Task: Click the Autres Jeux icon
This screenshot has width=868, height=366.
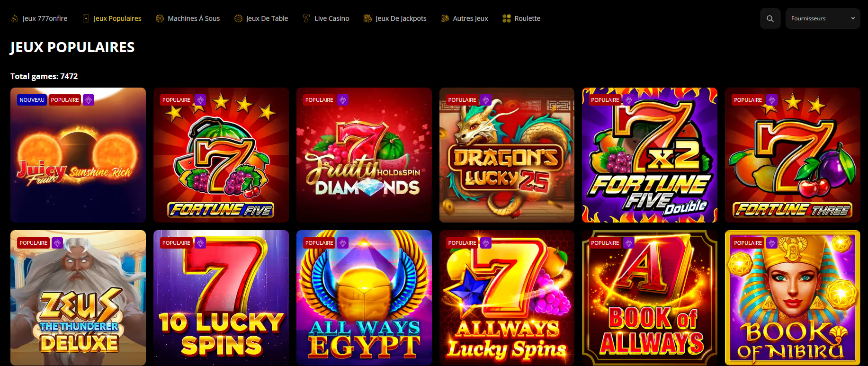Action: (x=445, y=18)
